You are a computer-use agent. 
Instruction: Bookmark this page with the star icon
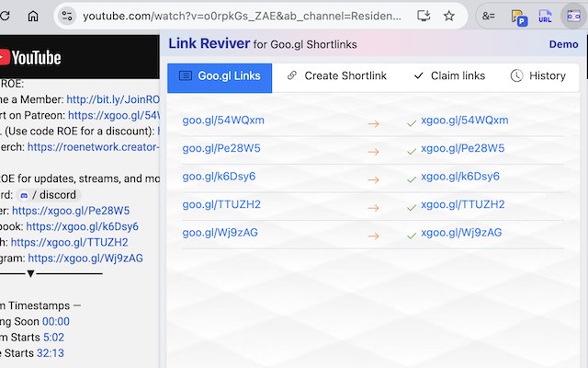click(449, 16)
